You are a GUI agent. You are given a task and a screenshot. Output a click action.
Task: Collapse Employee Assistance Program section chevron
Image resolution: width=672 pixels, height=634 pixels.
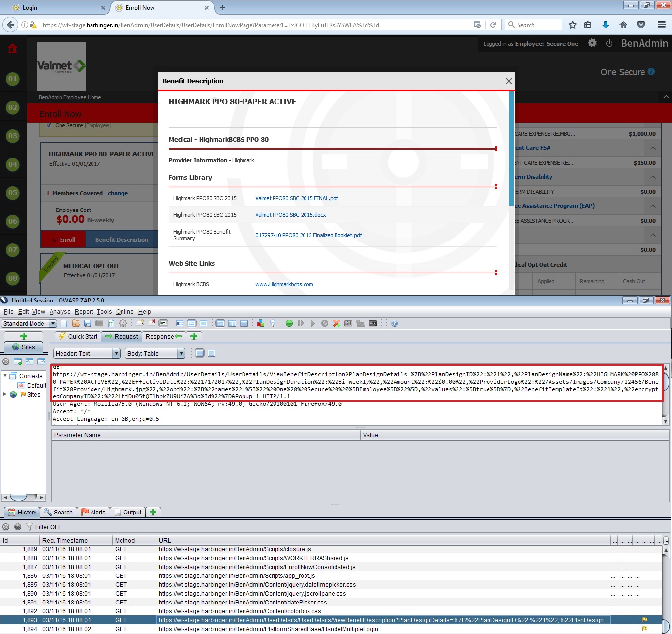653,206
